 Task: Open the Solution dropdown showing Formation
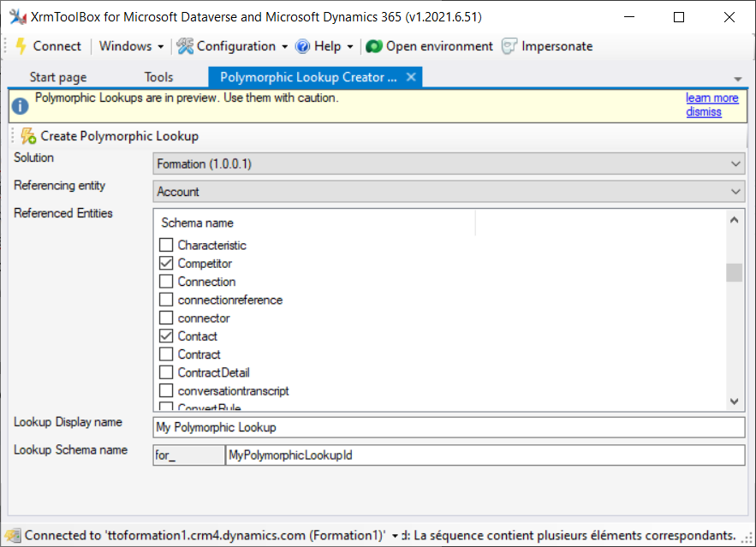449,164
